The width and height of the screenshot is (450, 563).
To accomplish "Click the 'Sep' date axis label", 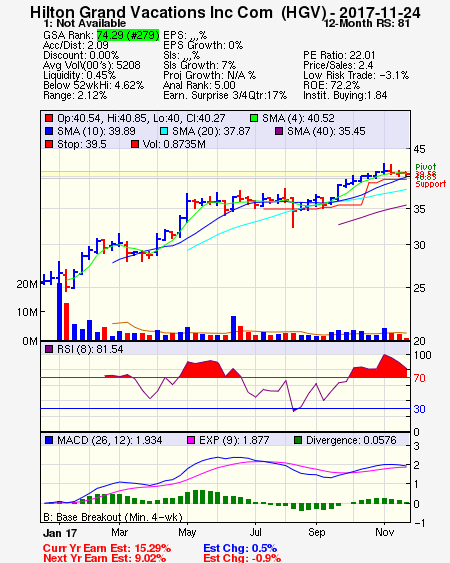I will (316, 532).
